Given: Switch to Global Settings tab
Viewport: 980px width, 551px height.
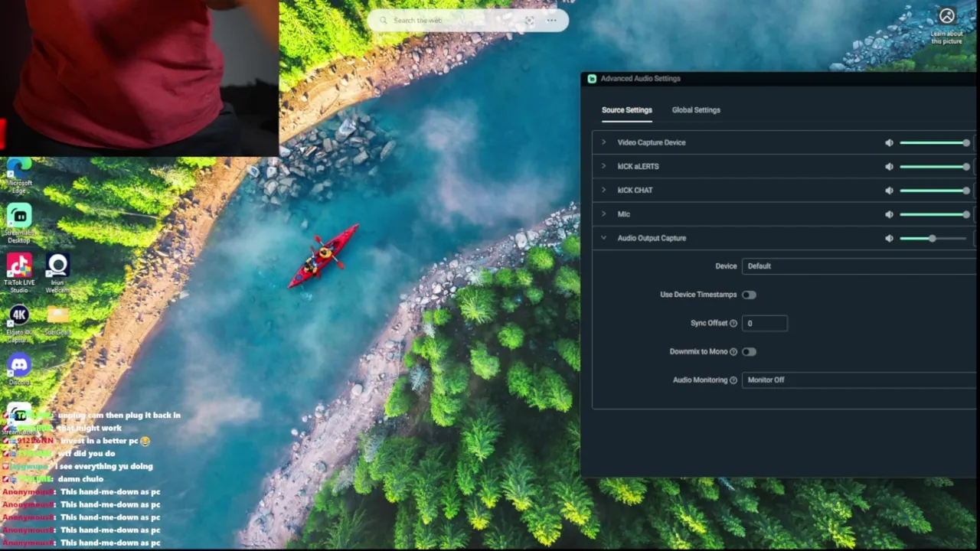Looking at the screenshot, I should pyautogui.click(x=696, y=110).
